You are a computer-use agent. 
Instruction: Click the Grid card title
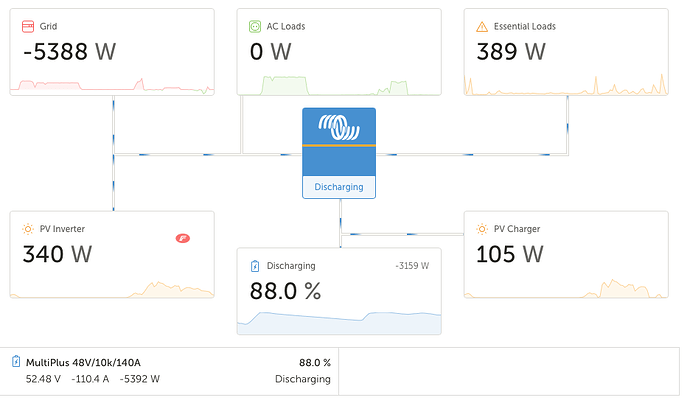[x=48, y=26]
